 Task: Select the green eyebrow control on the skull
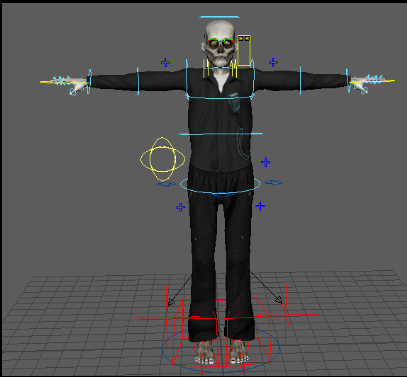[x=220, y=41]
